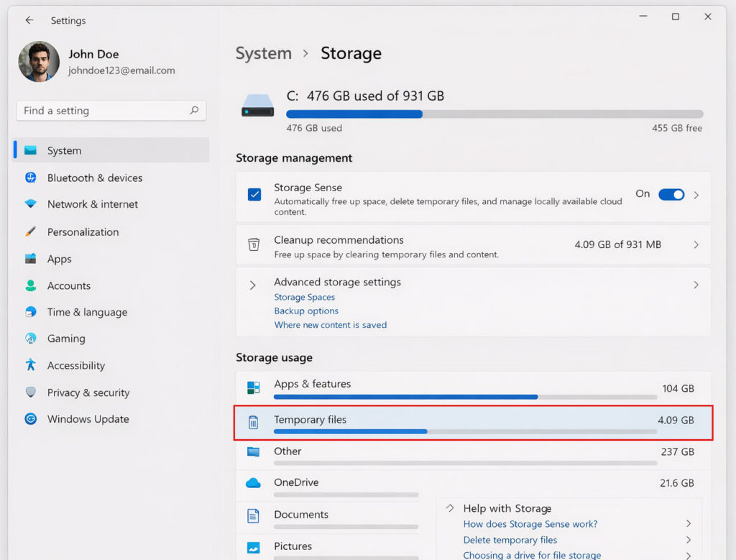736x560 pixels.
Task: Click the C: drive usage bar
Action: (x=494, y=114)
